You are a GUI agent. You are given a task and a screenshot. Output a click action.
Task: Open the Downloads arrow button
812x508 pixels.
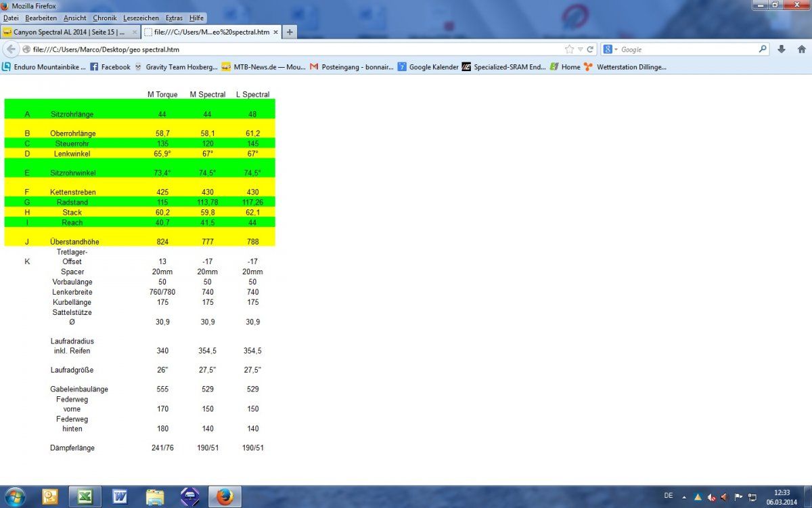click(782, 49)
